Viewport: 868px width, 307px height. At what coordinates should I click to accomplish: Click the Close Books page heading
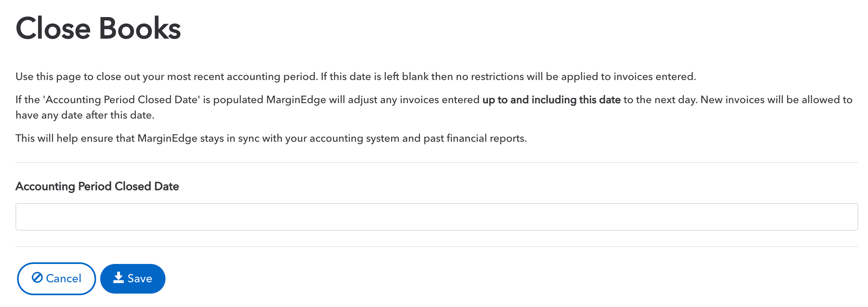[98, 28]
